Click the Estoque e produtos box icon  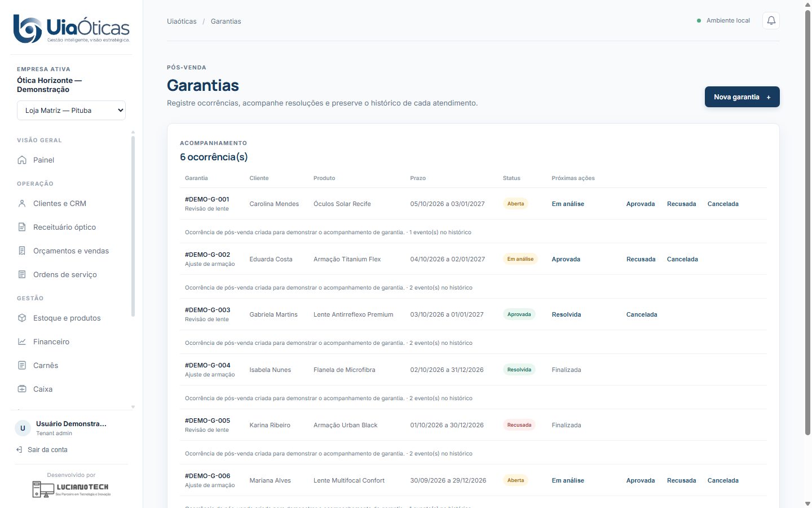tap(22, 318)
